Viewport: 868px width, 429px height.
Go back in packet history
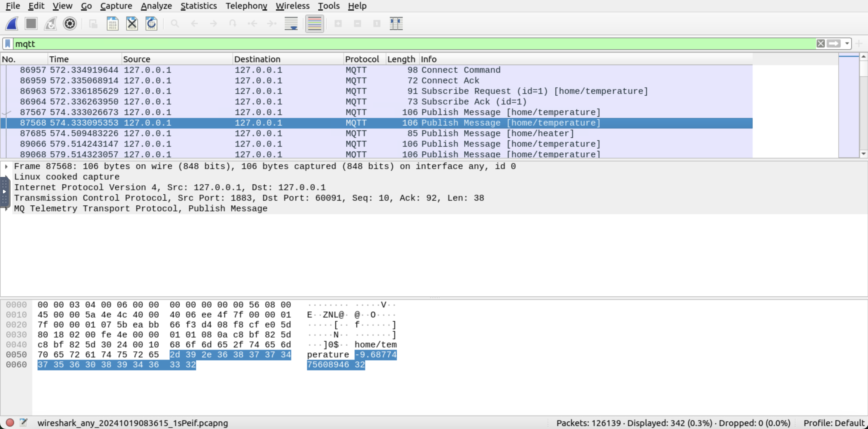[194, 23]
